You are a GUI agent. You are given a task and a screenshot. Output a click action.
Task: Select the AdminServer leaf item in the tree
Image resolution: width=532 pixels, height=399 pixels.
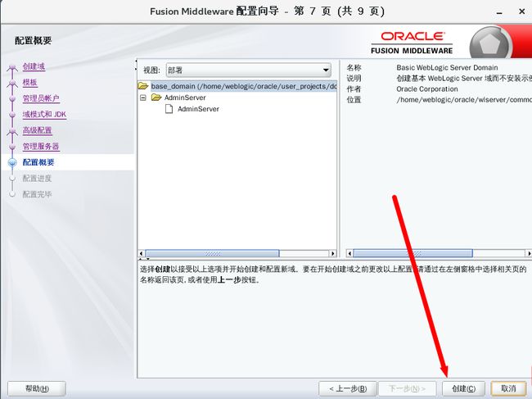click(198, 109)
